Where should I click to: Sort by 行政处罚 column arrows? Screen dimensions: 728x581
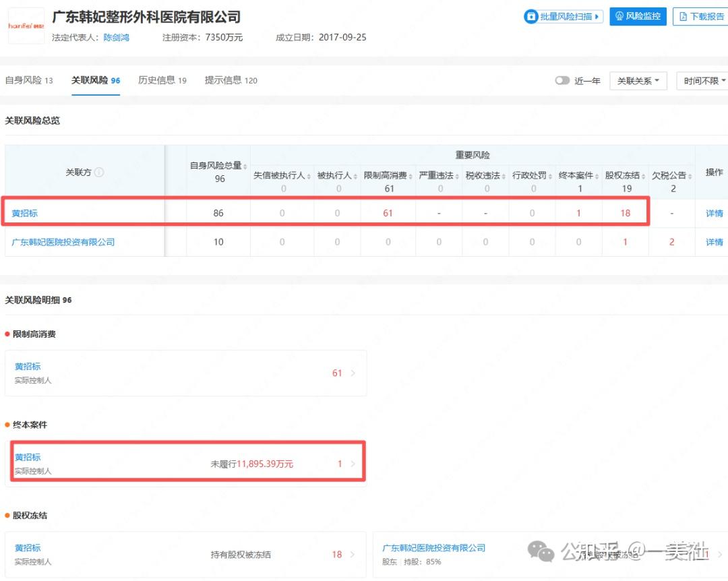pyautogui.click(x=550, y=176)
